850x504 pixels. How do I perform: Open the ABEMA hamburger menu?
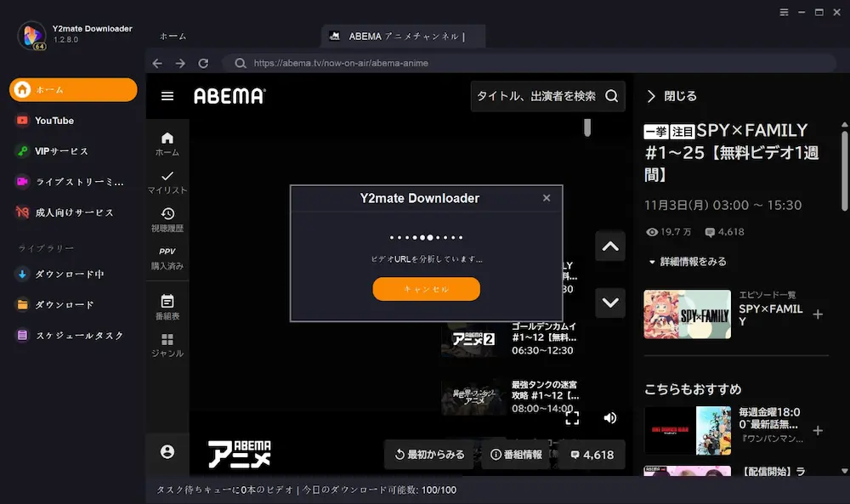(167, 96)
